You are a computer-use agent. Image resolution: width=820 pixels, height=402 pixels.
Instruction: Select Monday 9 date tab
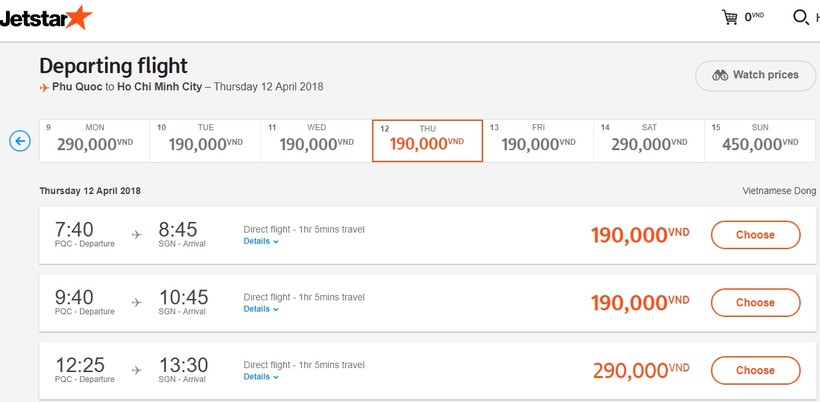(x=95, y=141)
